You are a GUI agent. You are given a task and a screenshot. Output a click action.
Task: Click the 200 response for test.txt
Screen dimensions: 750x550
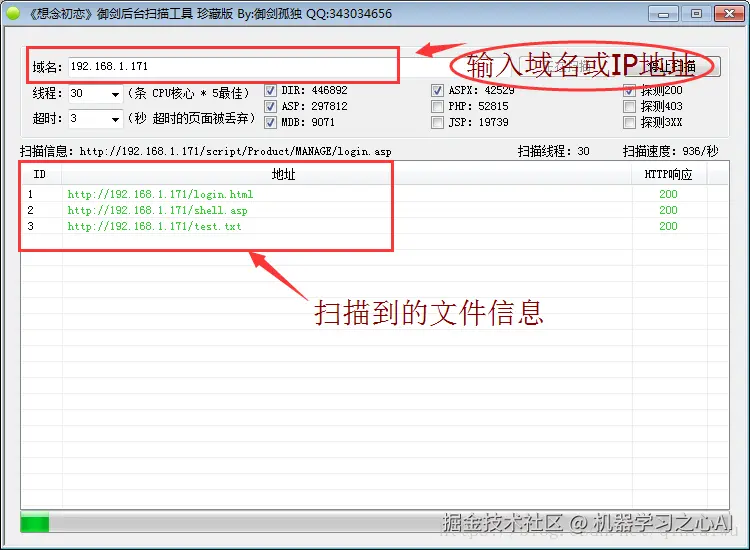point(668,226)
